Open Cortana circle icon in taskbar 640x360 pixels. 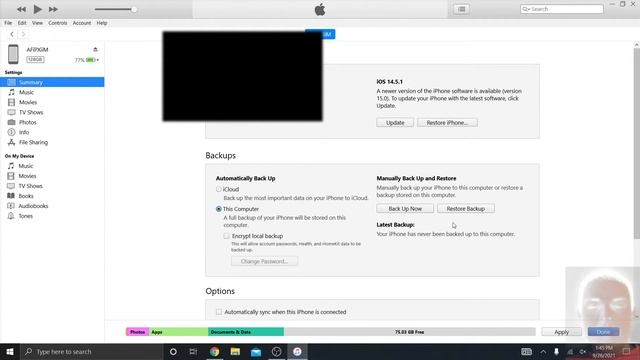coord(173,351)
